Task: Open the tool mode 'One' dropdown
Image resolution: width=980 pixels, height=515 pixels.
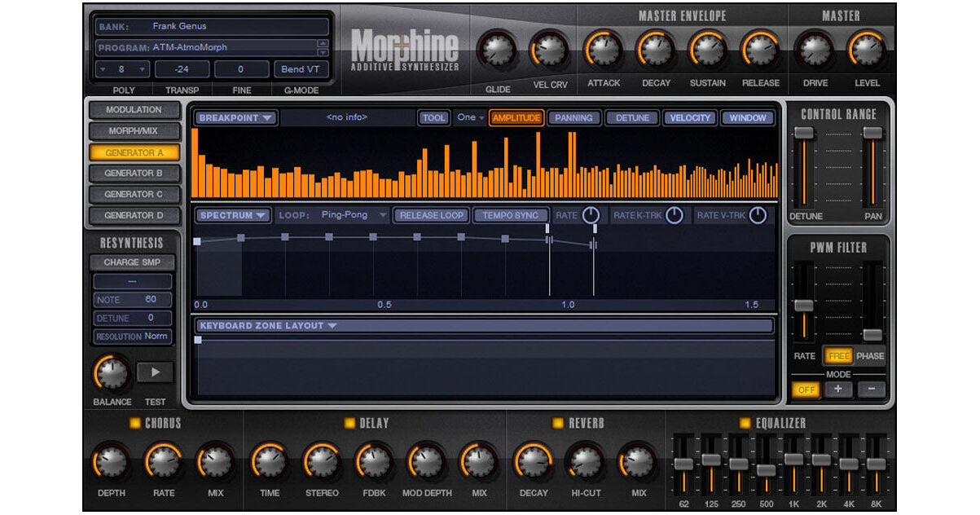Action: [x=470, y=117]
